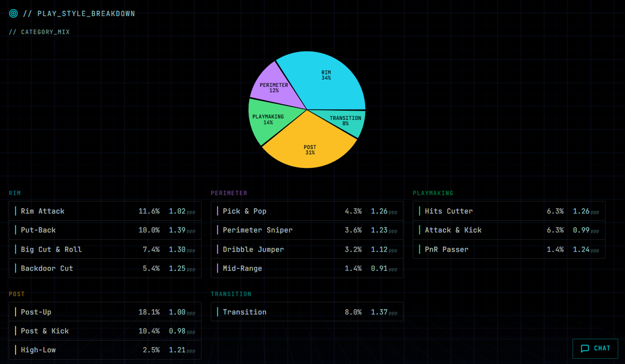The image size is (625, 364).
Task: Click the Rim Attack row
Action: coord(105,211)
